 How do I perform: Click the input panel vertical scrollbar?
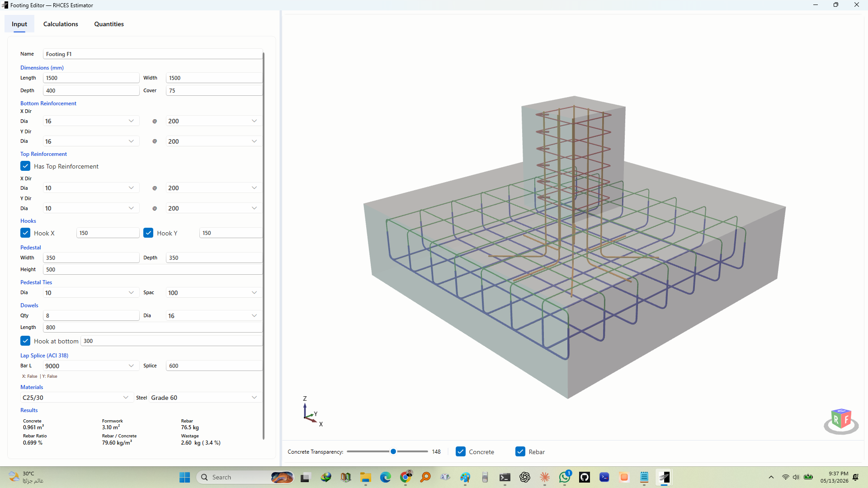click(x=264, y=245)
